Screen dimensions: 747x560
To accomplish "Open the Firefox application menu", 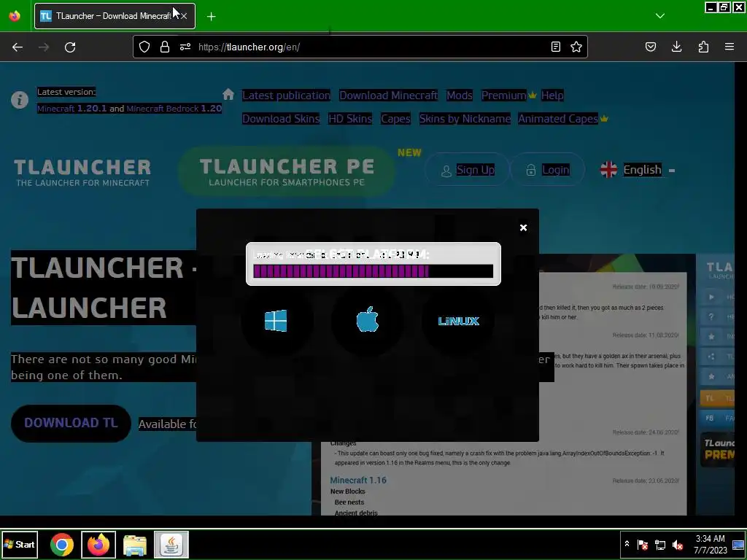I will [x=729, y=47].
